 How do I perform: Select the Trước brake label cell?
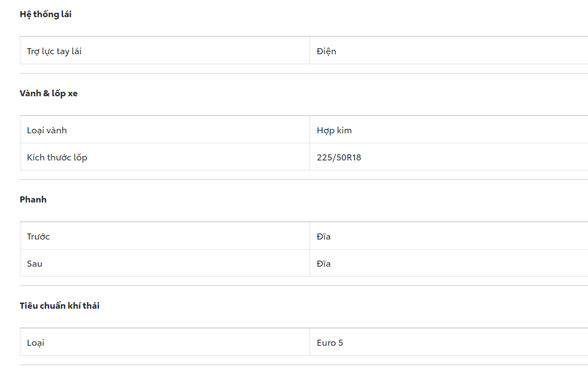38,237
